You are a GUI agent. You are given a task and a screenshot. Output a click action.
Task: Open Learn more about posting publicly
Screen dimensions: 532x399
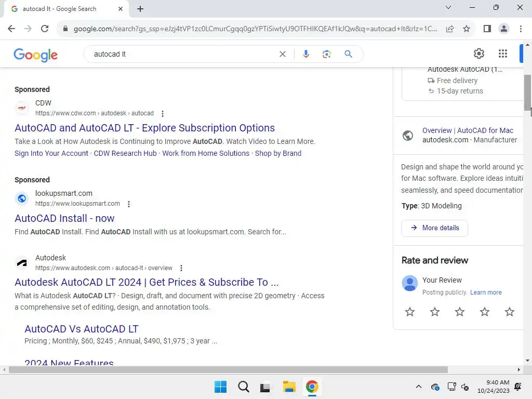[x=486, y=292]
